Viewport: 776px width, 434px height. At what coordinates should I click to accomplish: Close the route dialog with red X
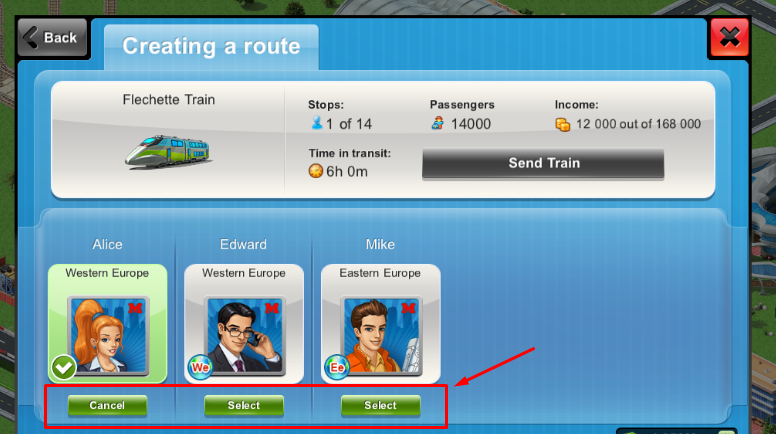pos(729,38)
